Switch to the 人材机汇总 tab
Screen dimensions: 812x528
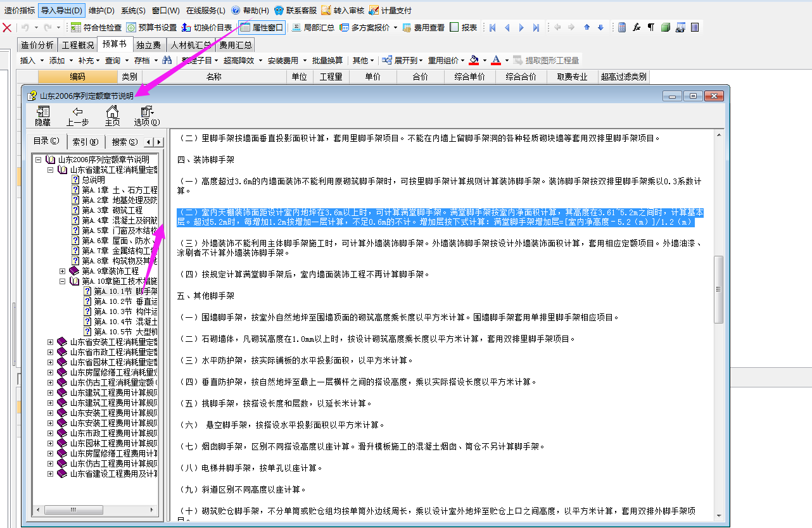(x=191, y=45)
